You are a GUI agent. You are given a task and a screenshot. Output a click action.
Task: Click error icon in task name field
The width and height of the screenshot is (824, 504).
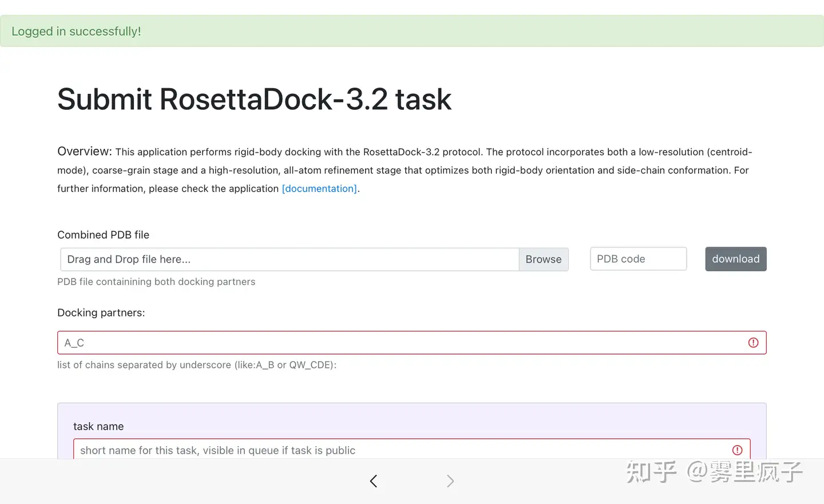click(x=737, y=450)
